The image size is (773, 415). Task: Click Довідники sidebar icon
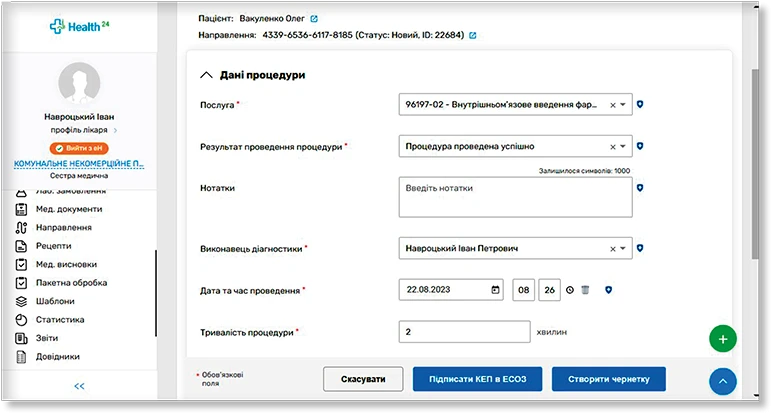tap(21, 357)
